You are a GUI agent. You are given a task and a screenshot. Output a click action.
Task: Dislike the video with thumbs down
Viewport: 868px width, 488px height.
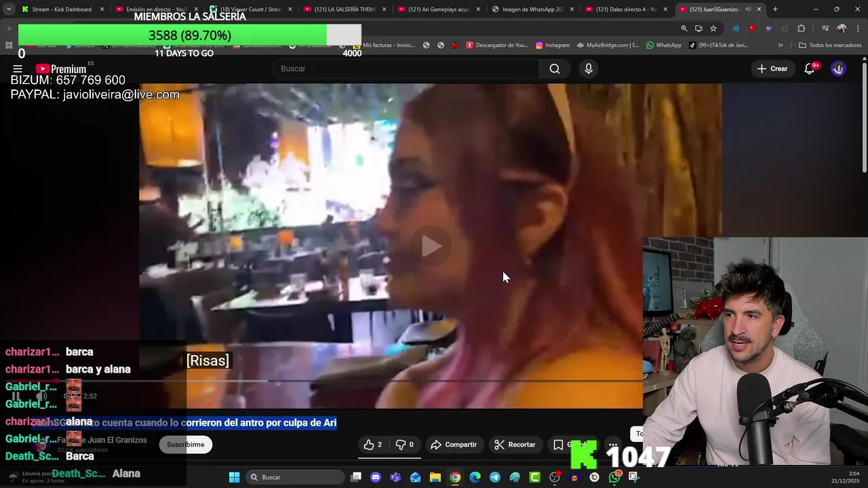coord(405,445)
